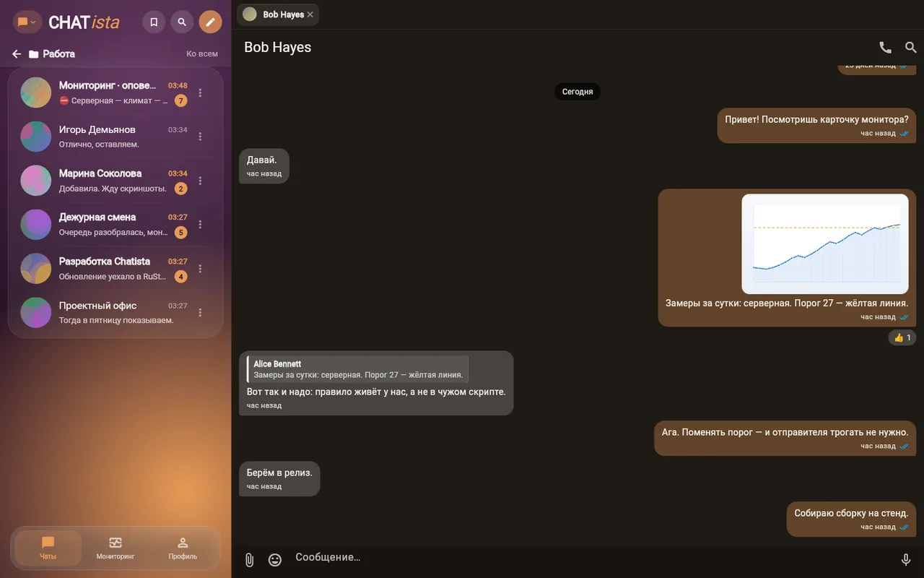Open options menu for Мониторинг chat row

pyautogui.click(x=201, y=92)
